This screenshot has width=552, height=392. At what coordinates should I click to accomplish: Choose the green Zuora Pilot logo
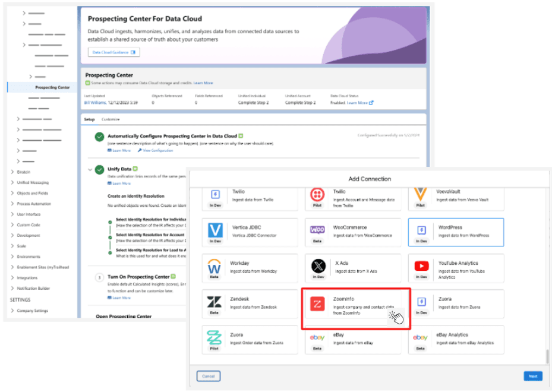tap(214, 337)
